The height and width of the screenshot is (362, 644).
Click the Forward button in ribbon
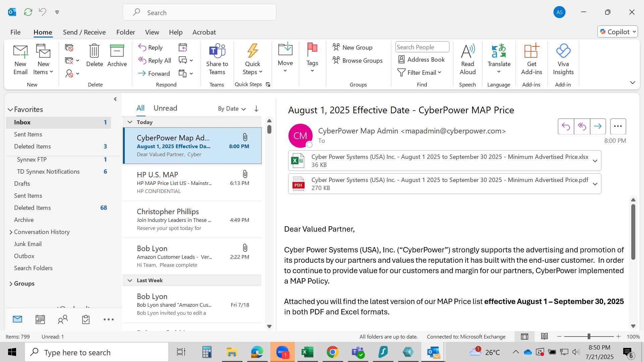coord(154,73)
